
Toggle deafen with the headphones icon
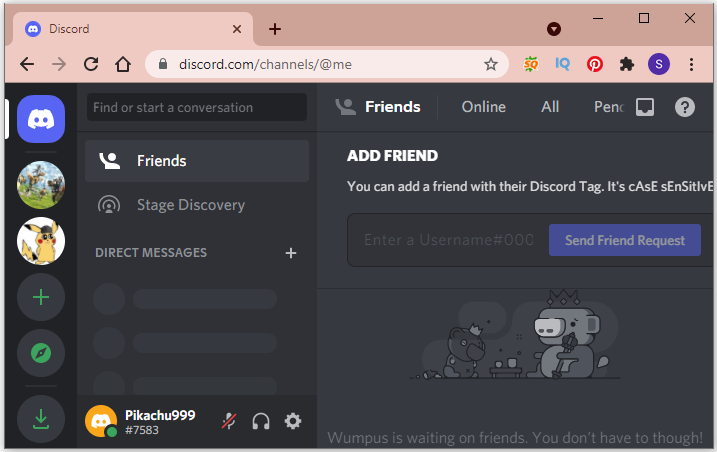click(x=261, y=421)
